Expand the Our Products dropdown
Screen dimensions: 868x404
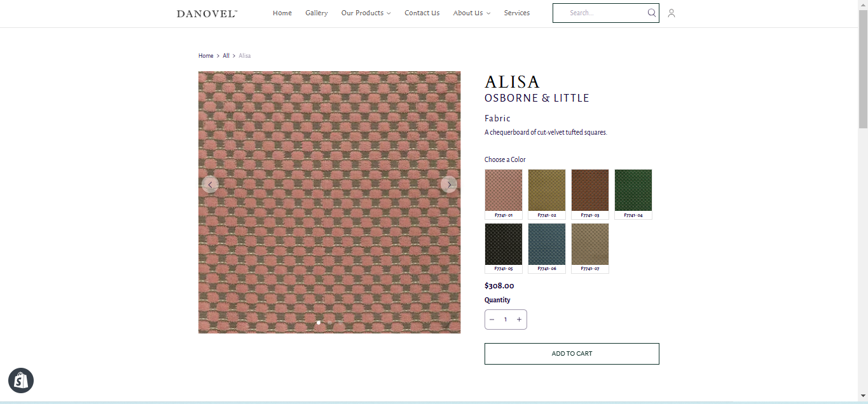[x=366, y=13]
